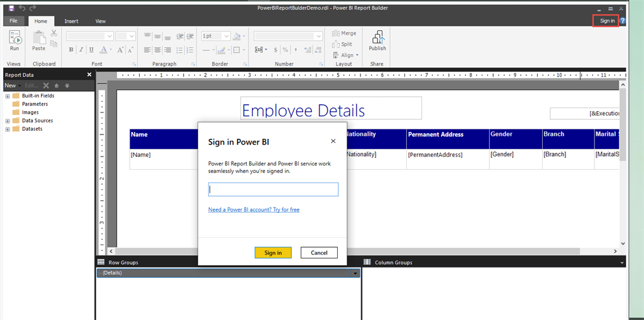
Task: Expand the Built-in Fields folder
Action: point(8,96)
